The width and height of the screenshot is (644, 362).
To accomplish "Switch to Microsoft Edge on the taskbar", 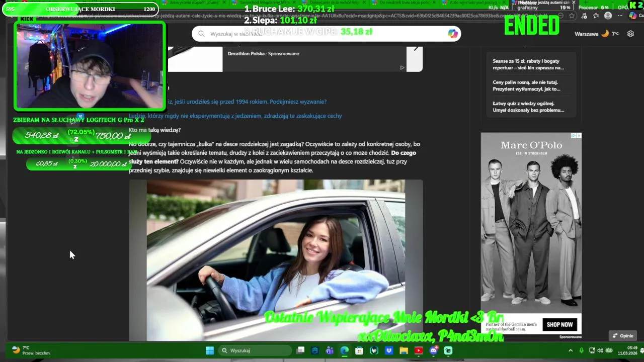I will tap(345, 350).
